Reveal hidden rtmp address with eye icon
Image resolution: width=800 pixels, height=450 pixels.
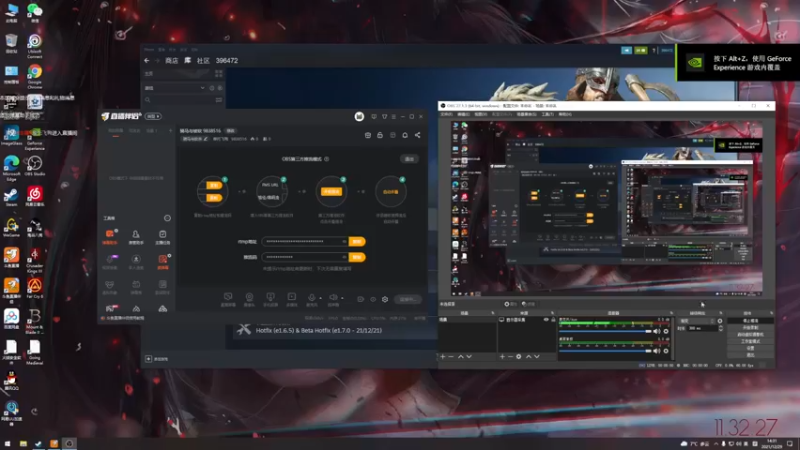pyautogui.click(x=344, y=241)
